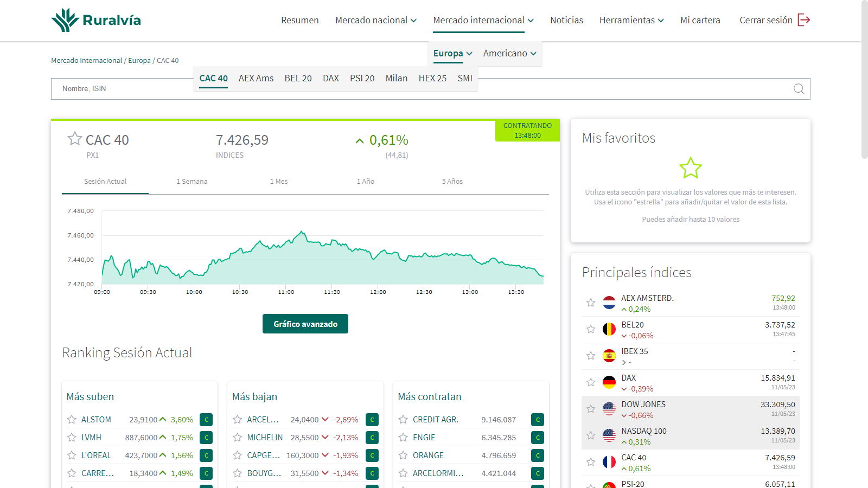
Task: Open the Herramientas dropdown
Action: (631, 20)
